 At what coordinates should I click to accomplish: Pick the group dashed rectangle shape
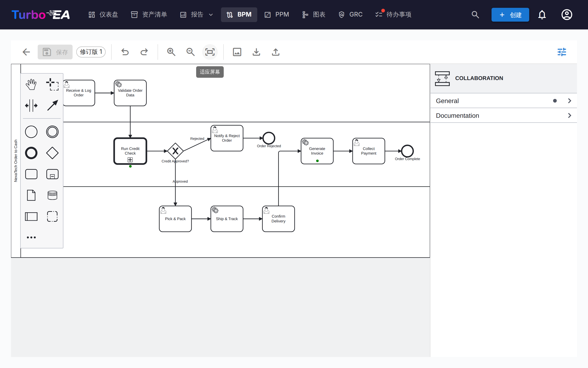[52, 216]
